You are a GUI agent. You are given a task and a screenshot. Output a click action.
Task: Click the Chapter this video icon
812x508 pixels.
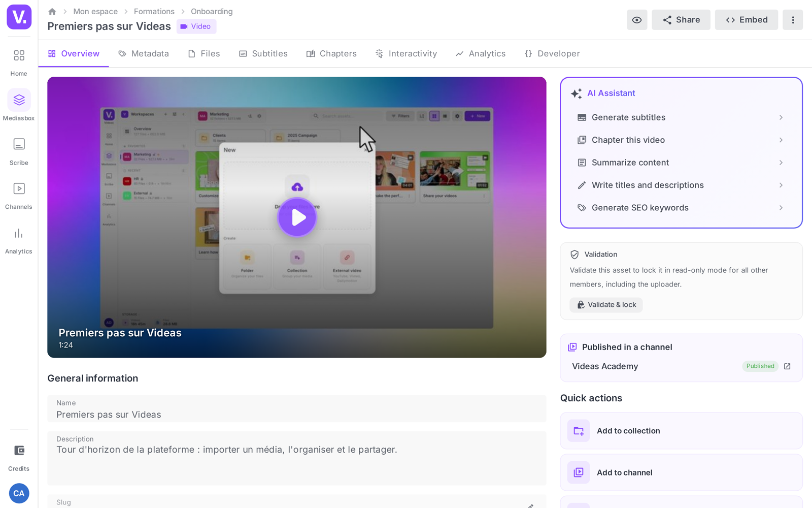(582, 140)
